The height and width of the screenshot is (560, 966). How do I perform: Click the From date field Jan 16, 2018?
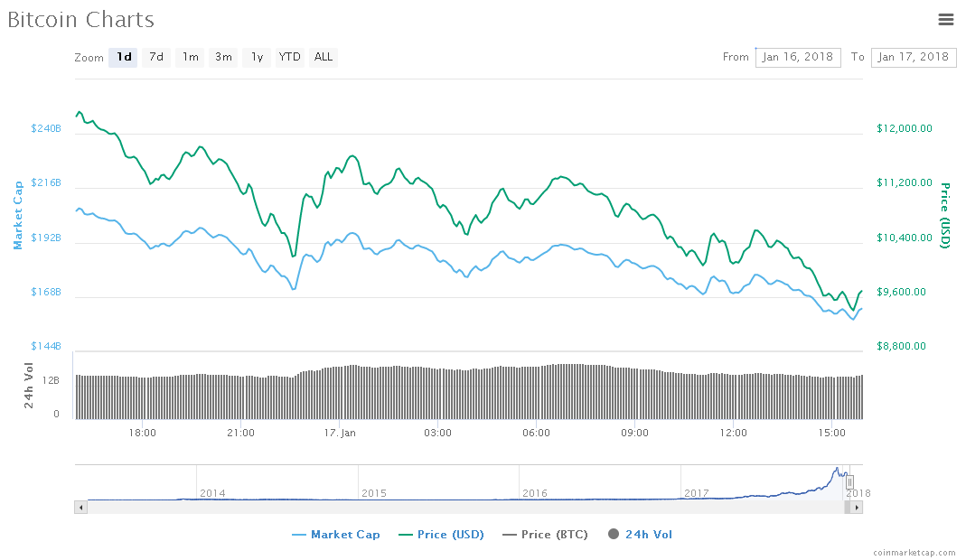tap(798, 57)
